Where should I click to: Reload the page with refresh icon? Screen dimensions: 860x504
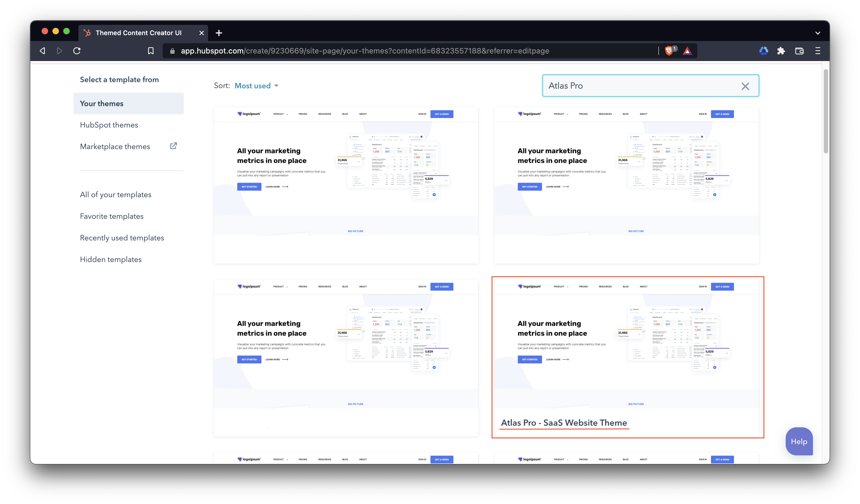click(x=77, y=51)
